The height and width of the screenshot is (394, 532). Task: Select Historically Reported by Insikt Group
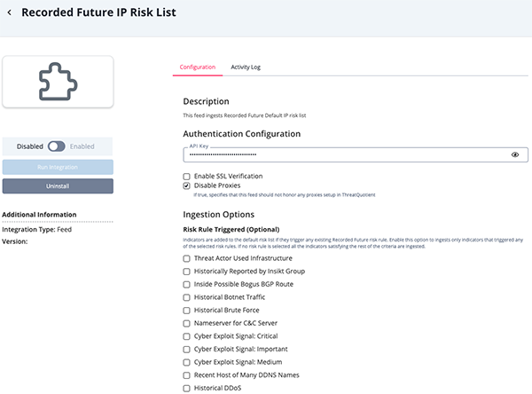187,272
